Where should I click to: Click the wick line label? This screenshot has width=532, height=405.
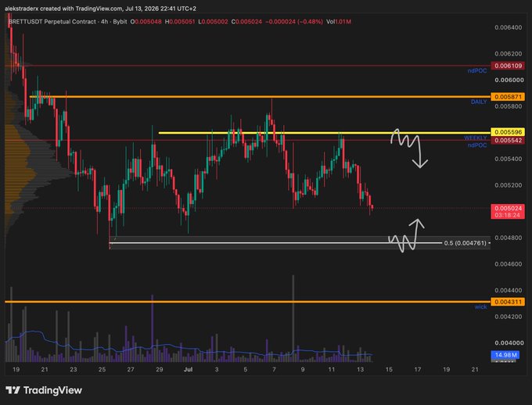pos(480,307)
